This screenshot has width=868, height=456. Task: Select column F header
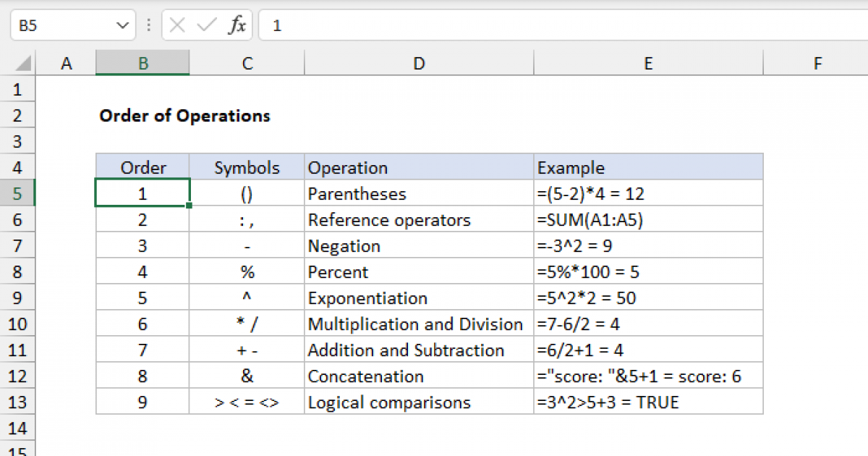817,64
